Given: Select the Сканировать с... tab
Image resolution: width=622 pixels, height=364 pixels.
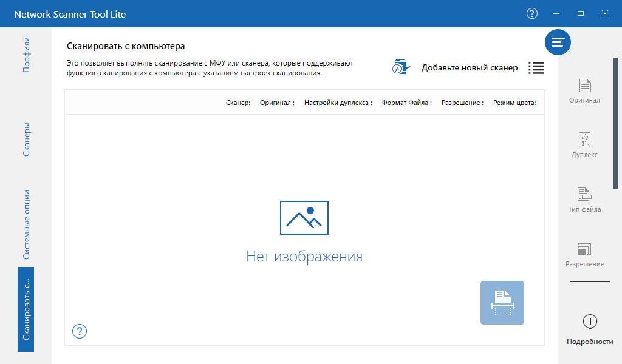Looking at the screenshot, I should (26, 309).
